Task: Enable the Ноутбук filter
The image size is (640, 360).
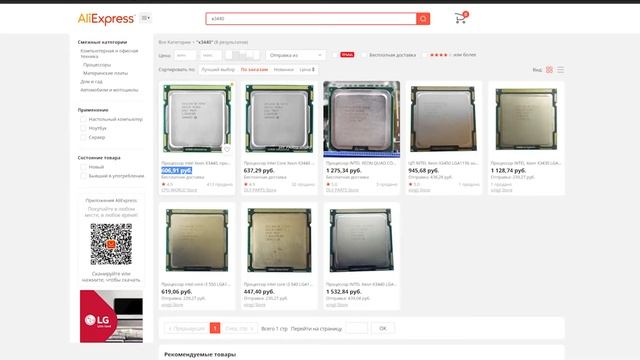Action: [x=83, y=128]
